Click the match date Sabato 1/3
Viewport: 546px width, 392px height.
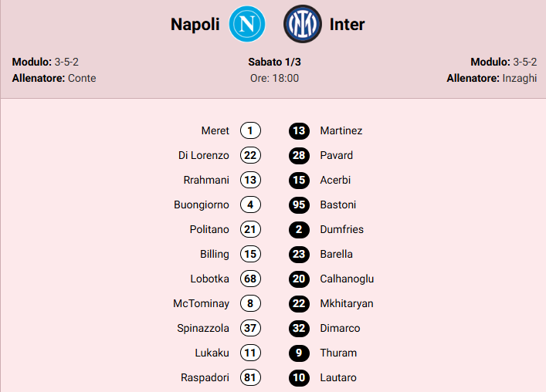(x=274, y=62)
